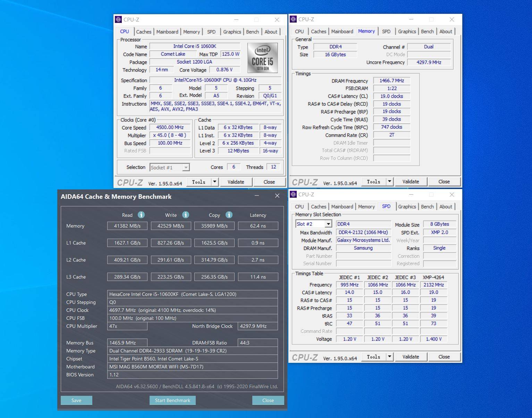Click Close button in Memory tab window

coord(444,181)
